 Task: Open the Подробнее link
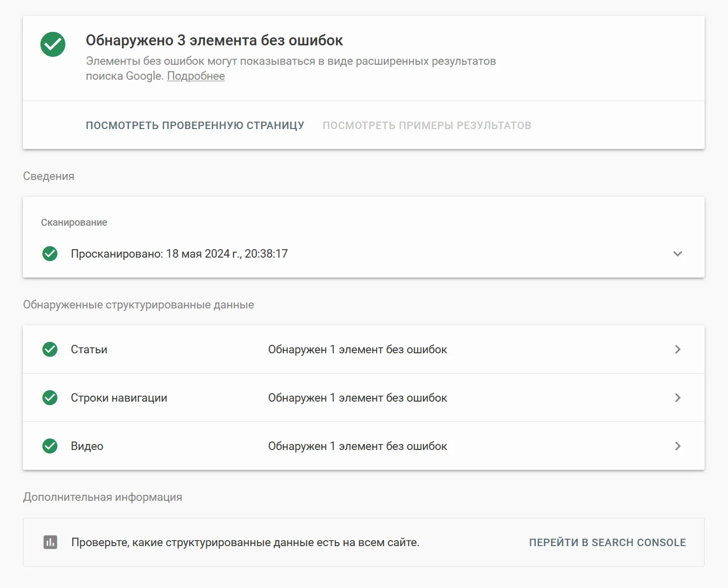pyautogui.click(x=196, y=76)
